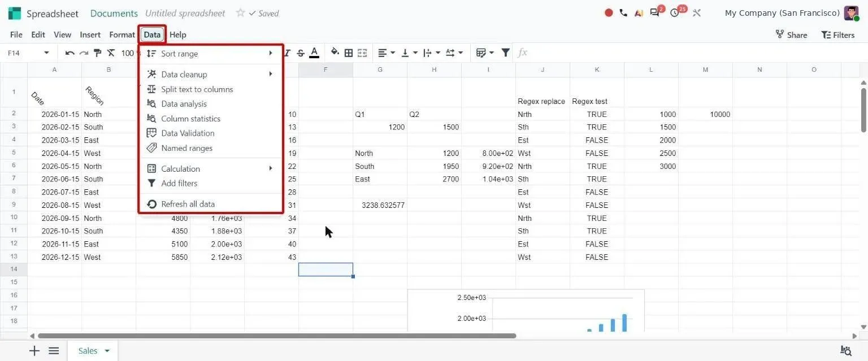
Task: Click the funnel filter toolbar icon
Action: point(506,53)
